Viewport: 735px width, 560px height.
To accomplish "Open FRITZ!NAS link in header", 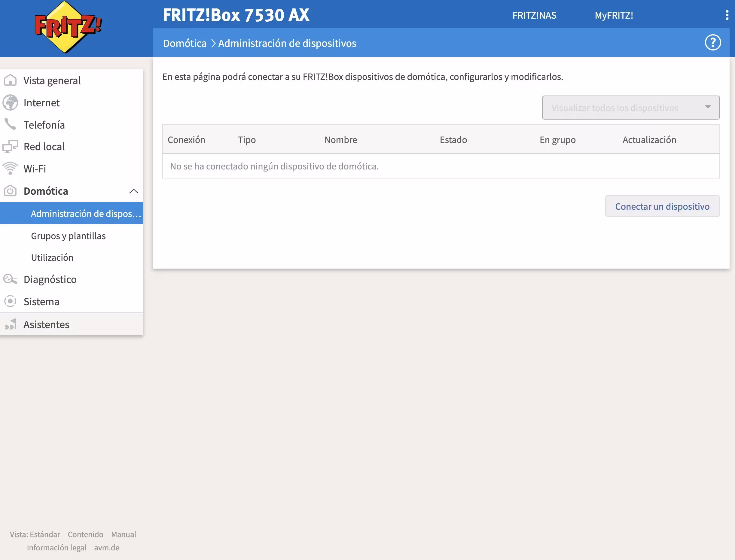I will pyautogui.click(x=534, y=15).
